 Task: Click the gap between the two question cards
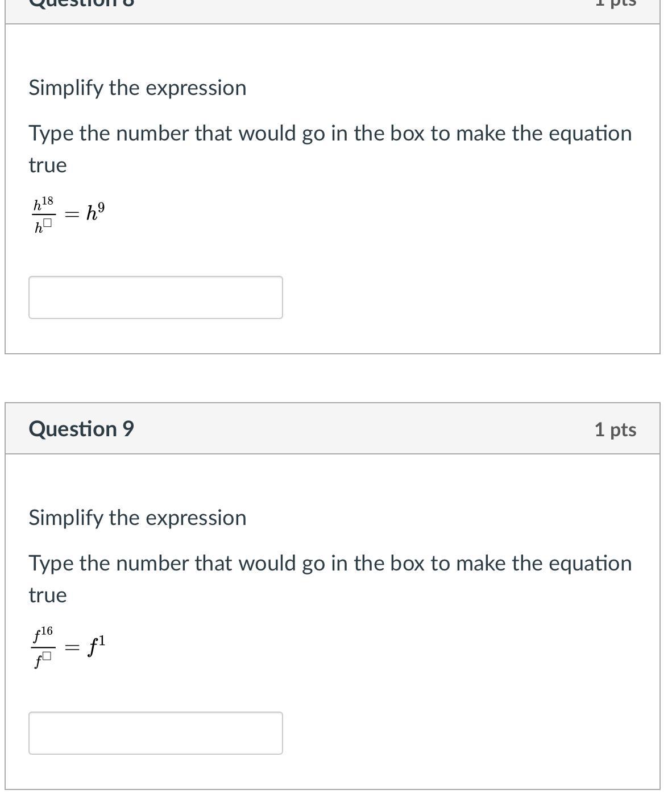tap(333, 378)
